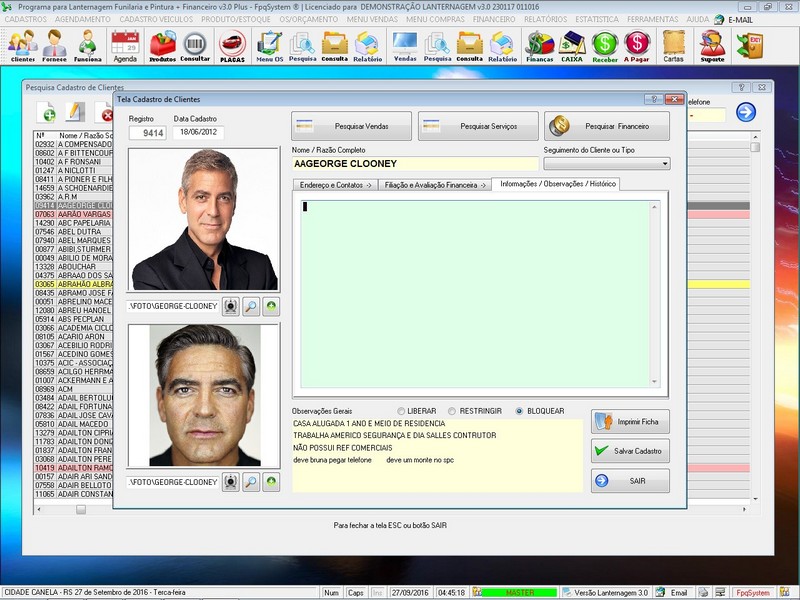Open the FINANCEIRO menu
The image size is (800, 600).
[494, 19]
